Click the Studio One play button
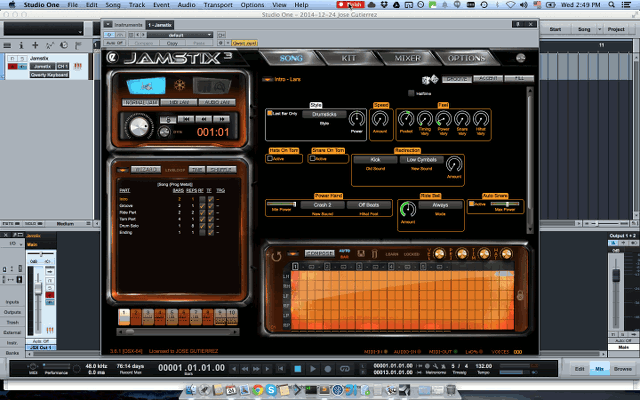 click(x=313, y=369)
